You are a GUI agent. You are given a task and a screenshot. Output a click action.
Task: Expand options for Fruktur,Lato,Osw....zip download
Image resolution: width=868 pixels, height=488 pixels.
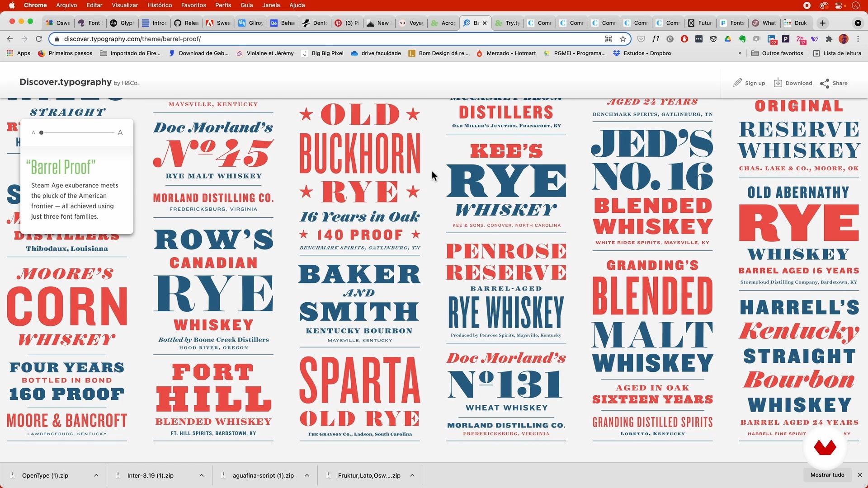(x=412, y=475)
